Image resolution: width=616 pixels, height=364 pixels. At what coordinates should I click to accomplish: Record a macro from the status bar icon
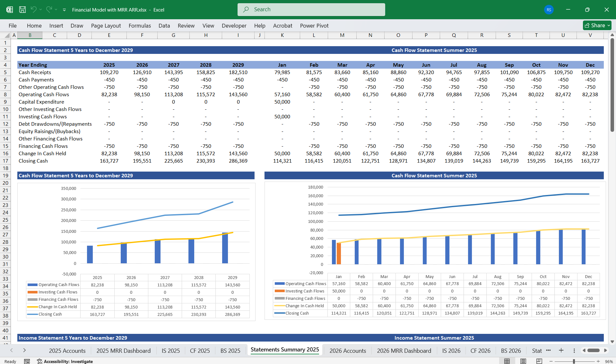point(27,361)
